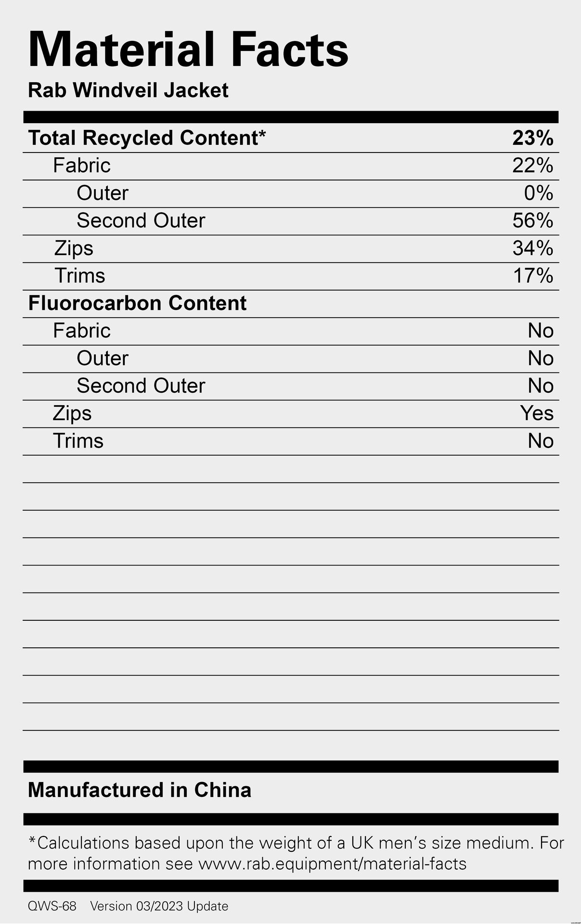Image resolution: width=581 pixels, height=924 pixels.
Task: Select the Manufactured in China text
Action: pyautogui.click(x=140, y=790)
